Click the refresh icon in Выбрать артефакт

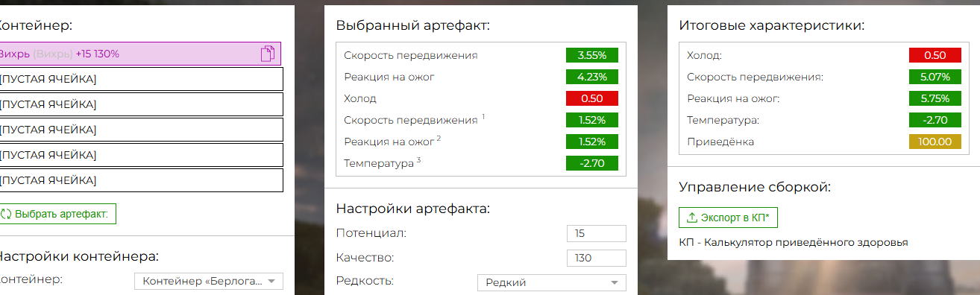[x=7, y=215]
